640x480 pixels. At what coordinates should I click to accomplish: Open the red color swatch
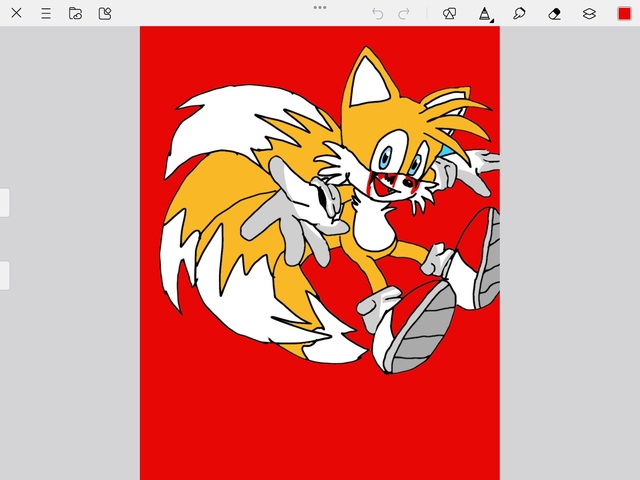pos(624,13)
